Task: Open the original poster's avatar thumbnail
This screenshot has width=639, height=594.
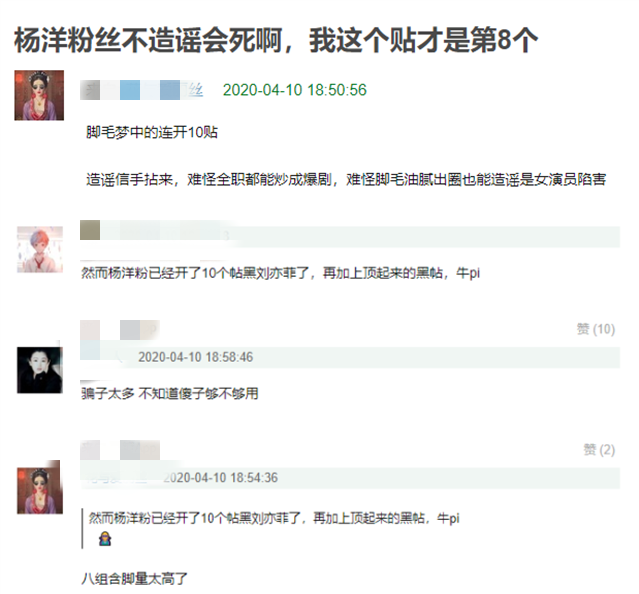Action: [39, 95]
